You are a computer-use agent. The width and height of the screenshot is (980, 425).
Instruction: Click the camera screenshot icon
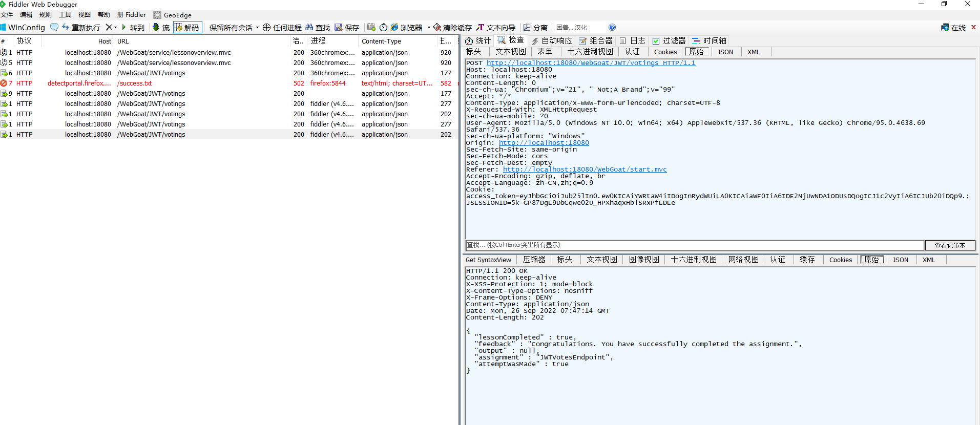(x=371, y=27)
